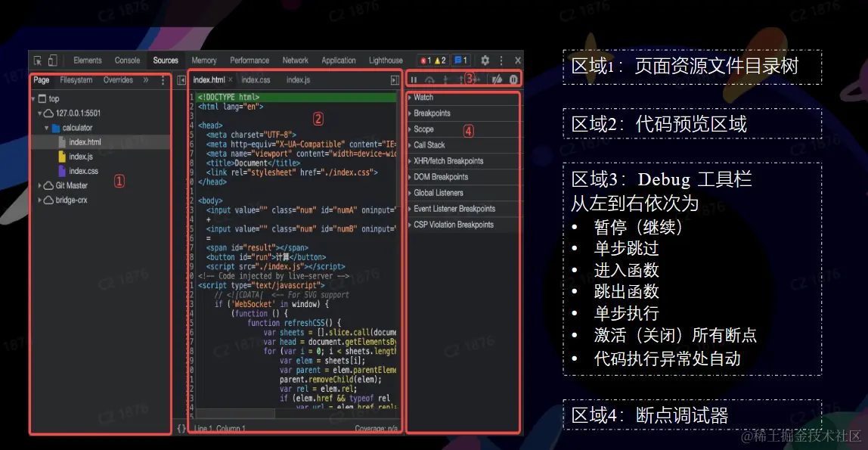Pause script execution in debugger
This screenshot has height=450, width=868.
(414, 79)
